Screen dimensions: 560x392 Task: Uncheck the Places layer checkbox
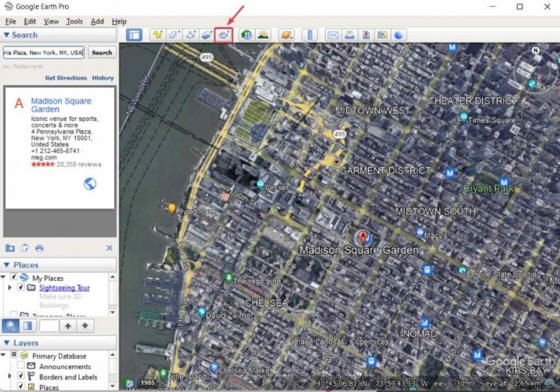click(21, 386)
